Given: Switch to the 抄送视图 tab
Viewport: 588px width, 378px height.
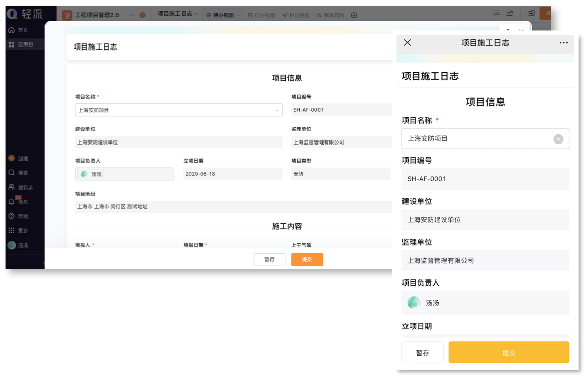Looking at the screenshot, I should [296, 15].
